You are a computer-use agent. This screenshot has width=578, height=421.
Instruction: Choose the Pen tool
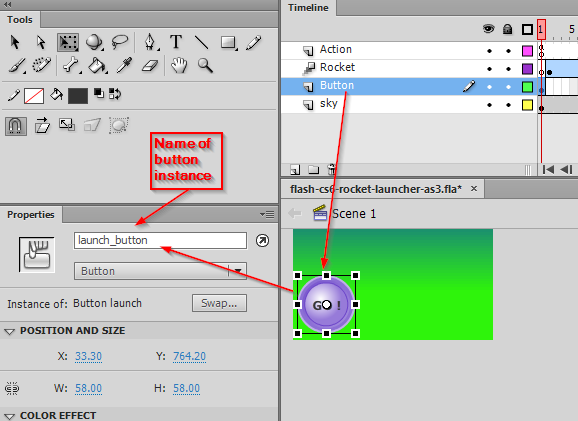click(150, 42)
